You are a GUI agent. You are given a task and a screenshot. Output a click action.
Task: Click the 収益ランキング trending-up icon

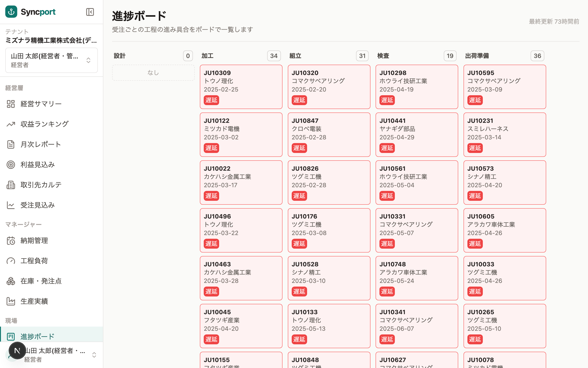[x=11, y=124]
